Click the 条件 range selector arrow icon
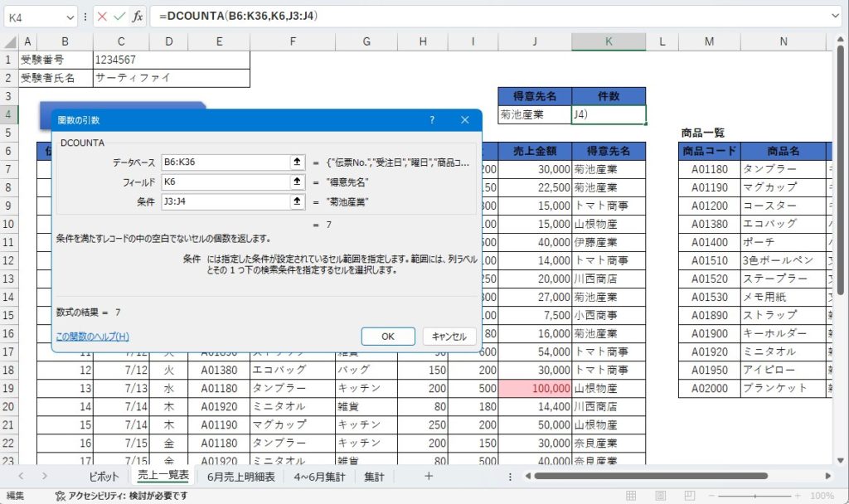849x504 pixels. 297,201
